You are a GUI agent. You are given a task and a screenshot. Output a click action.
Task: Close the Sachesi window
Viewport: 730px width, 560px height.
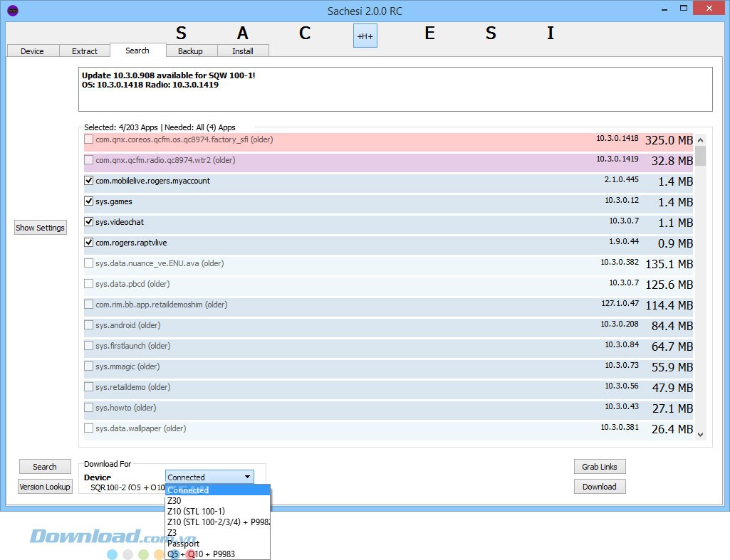(x=709, y=9)
